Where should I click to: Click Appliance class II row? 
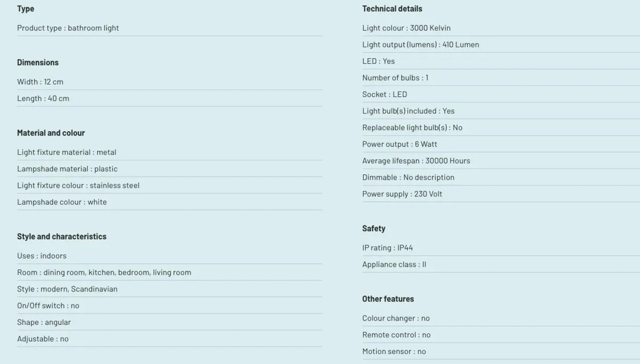(501, 264)
